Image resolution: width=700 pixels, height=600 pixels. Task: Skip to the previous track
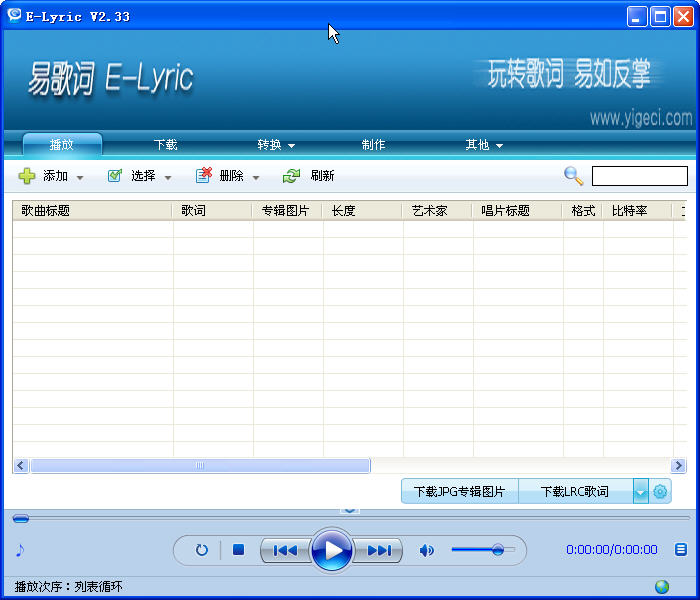point(285,550)
